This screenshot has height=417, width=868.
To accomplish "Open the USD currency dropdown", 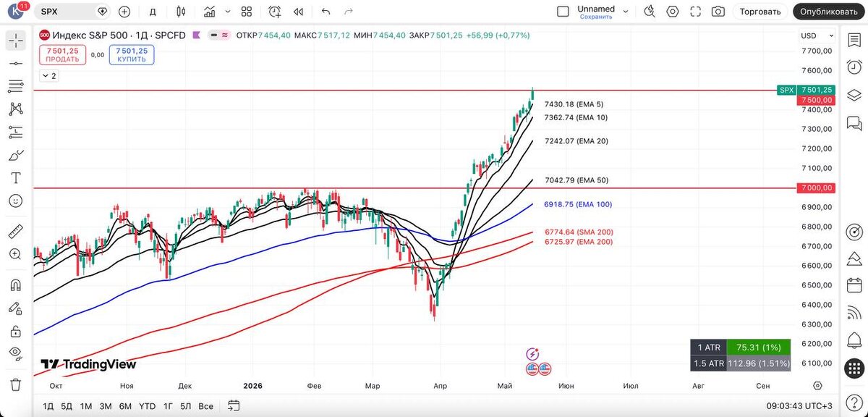I will (x=816, y=36).
